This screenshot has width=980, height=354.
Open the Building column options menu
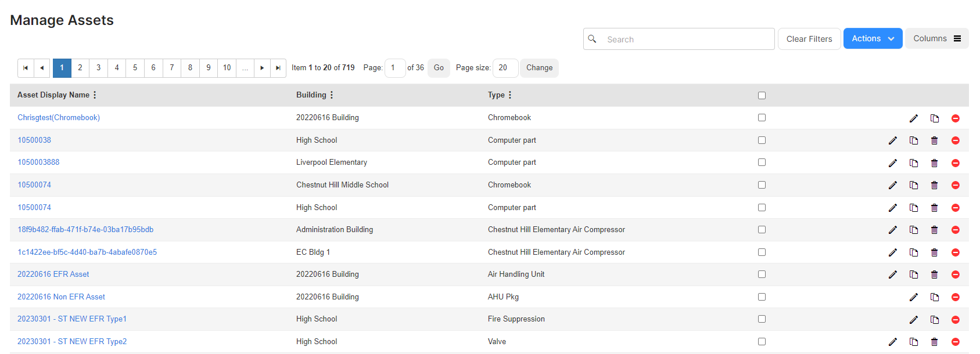point(332,95)
